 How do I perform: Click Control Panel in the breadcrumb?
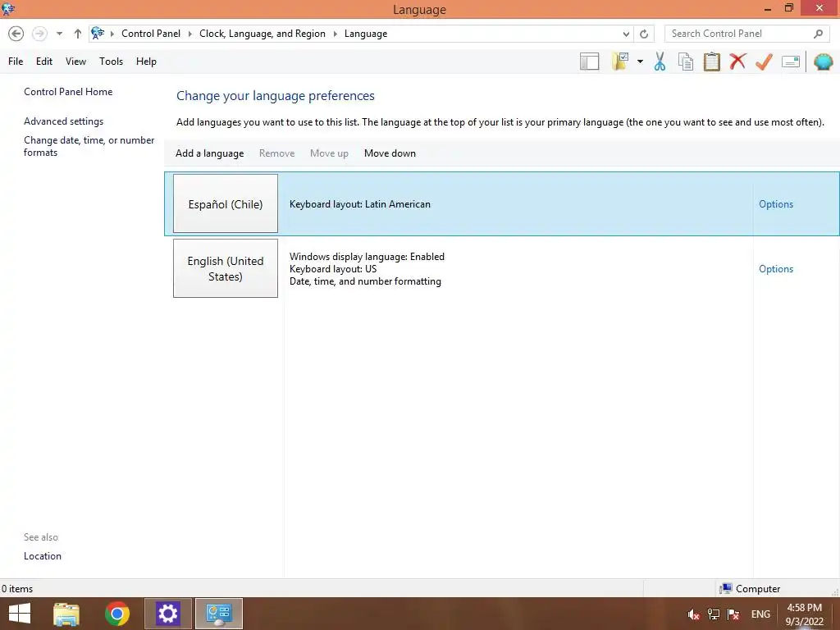click(151, 34)
